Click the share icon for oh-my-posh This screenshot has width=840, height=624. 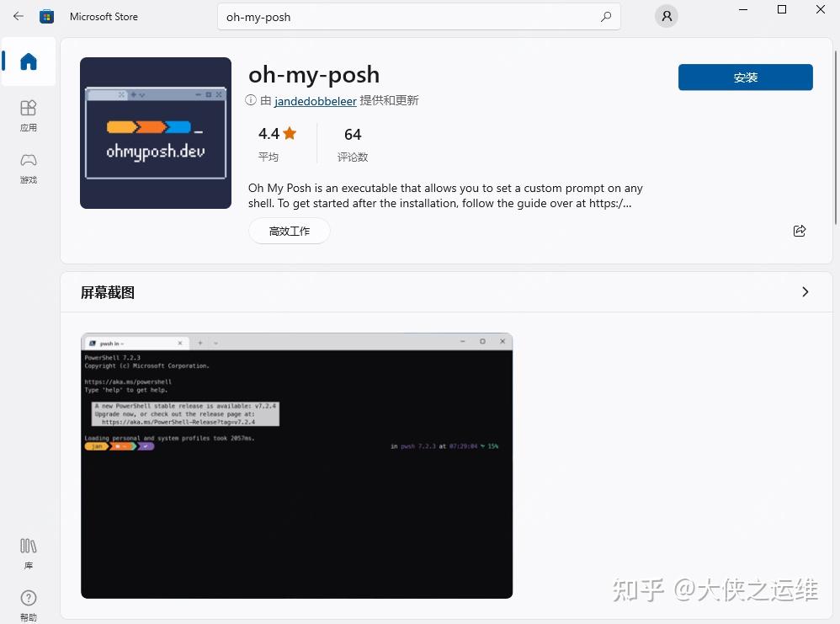(800, 231)
